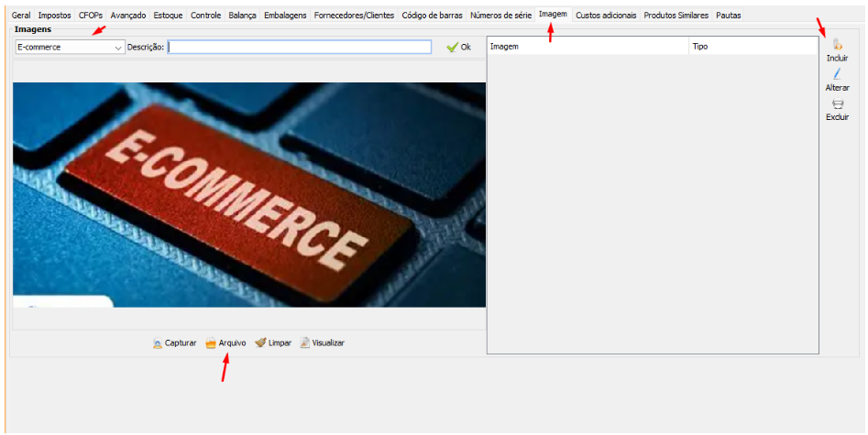This screenshot has width=868, height=435.
Task: Click the Incluir add icon
Action: point(837,44)
